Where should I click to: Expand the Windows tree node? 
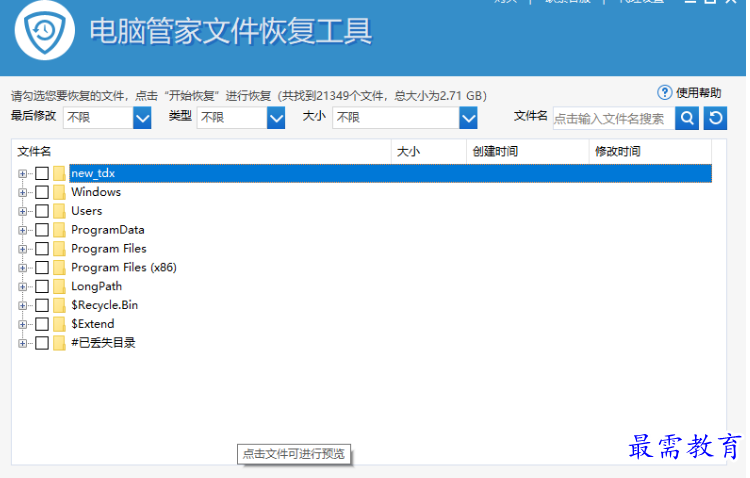[x=22, y=192]
